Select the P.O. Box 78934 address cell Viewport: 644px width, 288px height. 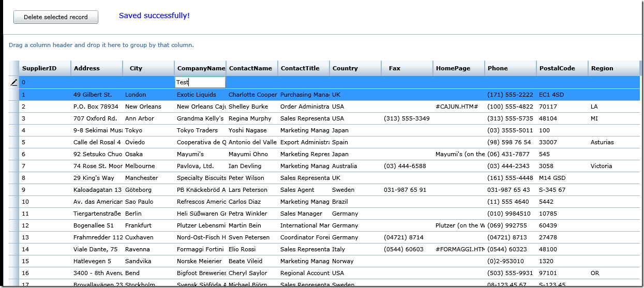[97, 107]
